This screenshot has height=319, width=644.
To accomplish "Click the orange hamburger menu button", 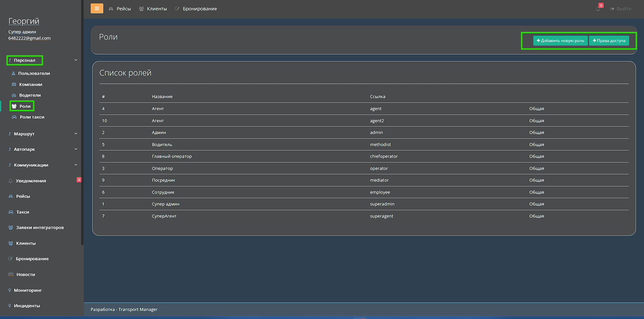I will click(x=97, y=8).
